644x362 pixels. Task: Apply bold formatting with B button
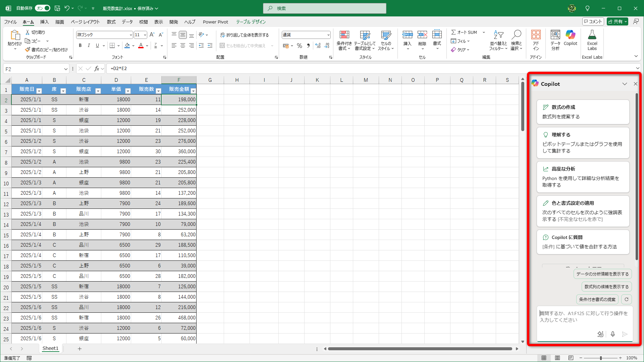pyautogui.click(x=80, y=46)
